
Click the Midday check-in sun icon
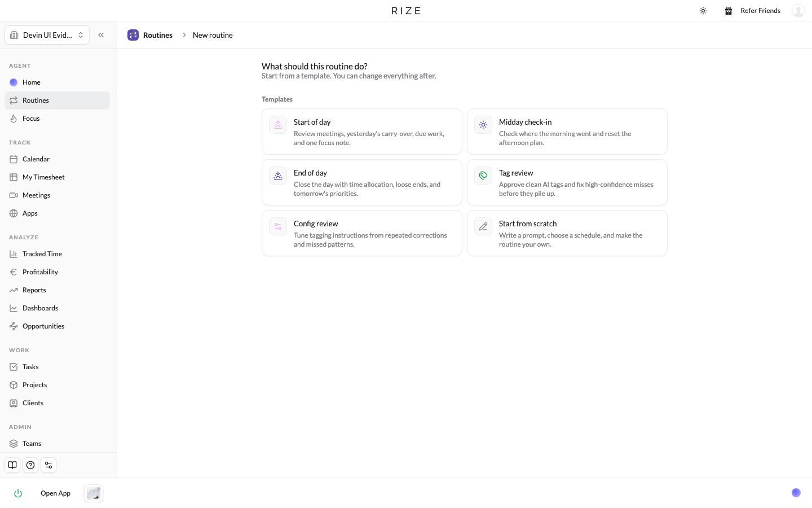pyautogui.click(x=483, y=125)
